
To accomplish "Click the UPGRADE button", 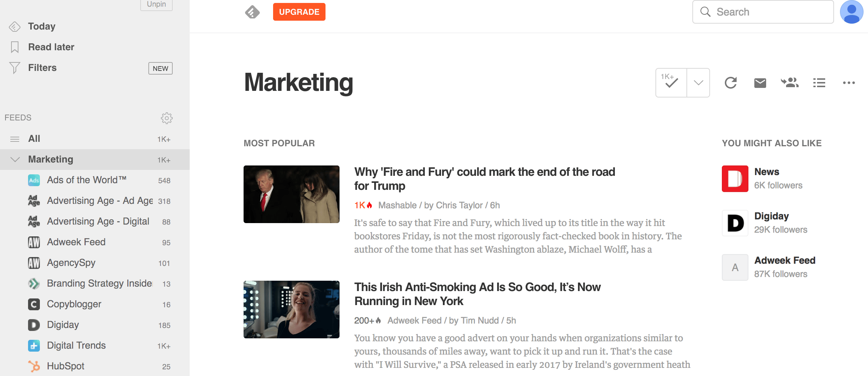I will 299,11.
